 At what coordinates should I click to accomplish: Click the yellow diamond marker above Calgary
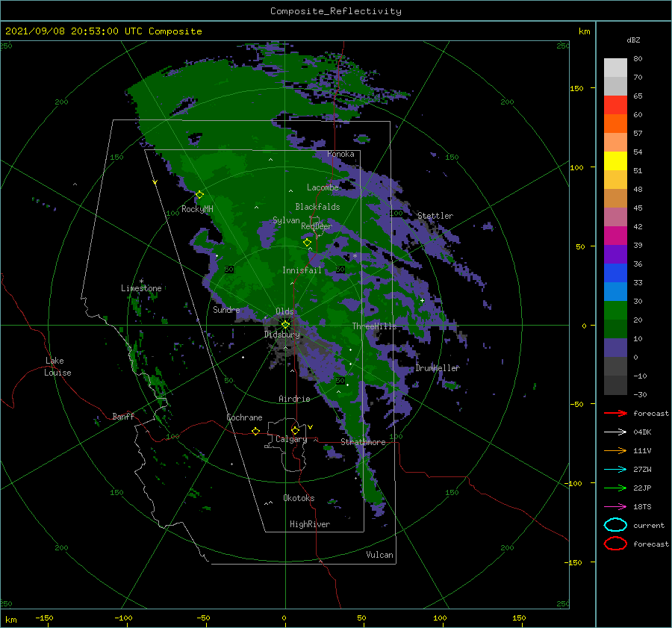[295, 430]
